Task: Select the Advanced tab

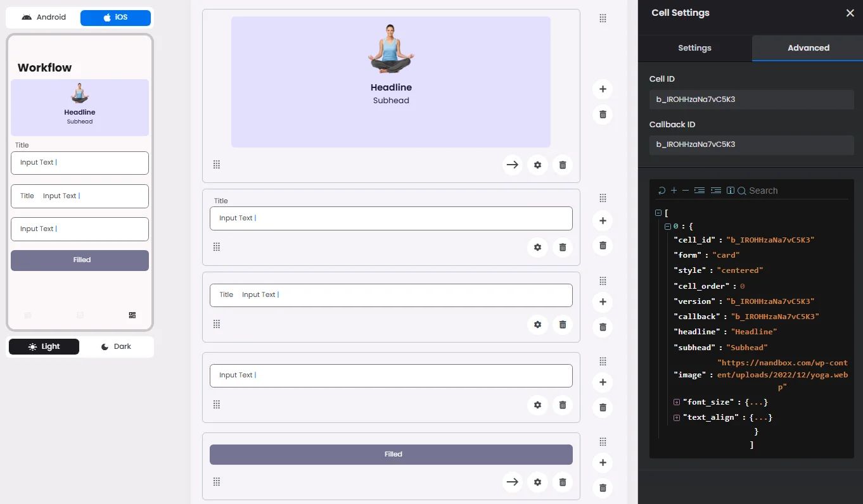Action: tap(808, 48)
